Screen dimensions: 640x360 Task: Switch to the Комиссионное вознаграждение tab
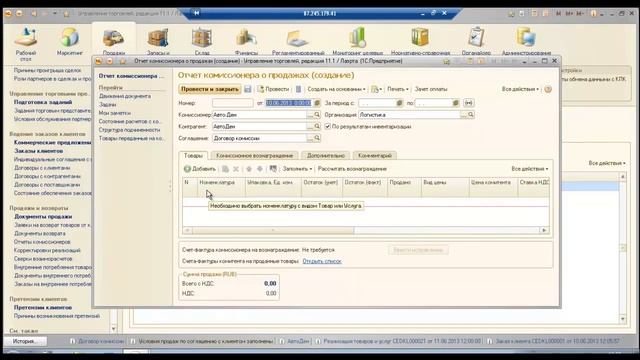tap(254, 156)
